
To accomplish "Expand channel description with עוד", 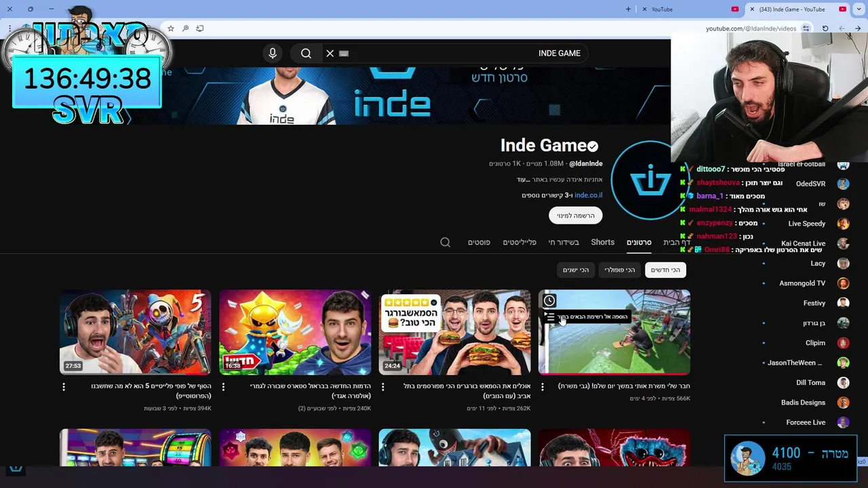I will pyautogui.click(x=523, y=180).
